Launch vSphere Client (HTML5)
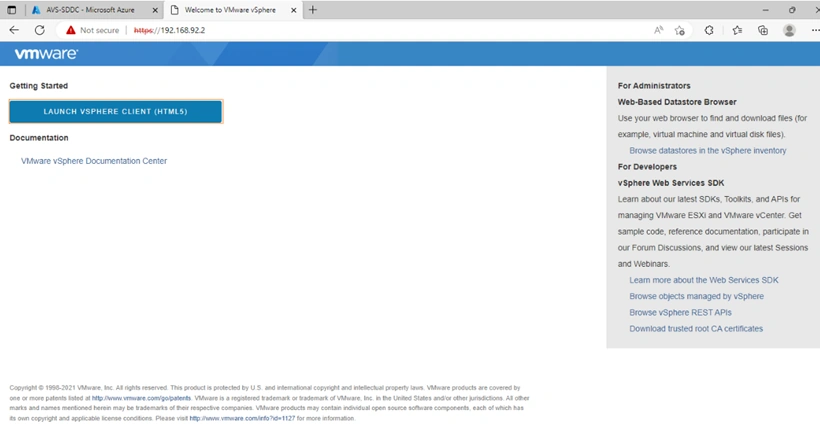 pos(116,111)
